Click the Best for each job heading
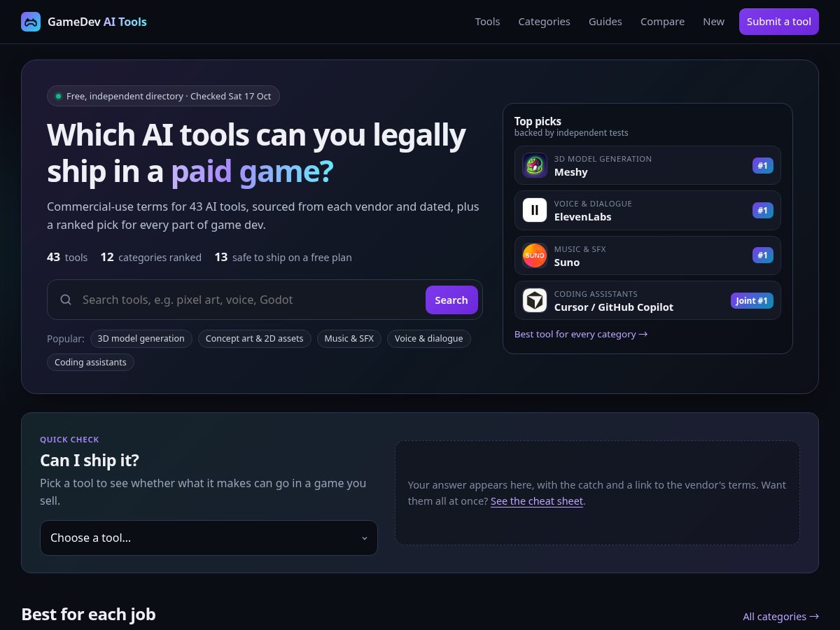 pyautogui.click(x=88, y=615)
